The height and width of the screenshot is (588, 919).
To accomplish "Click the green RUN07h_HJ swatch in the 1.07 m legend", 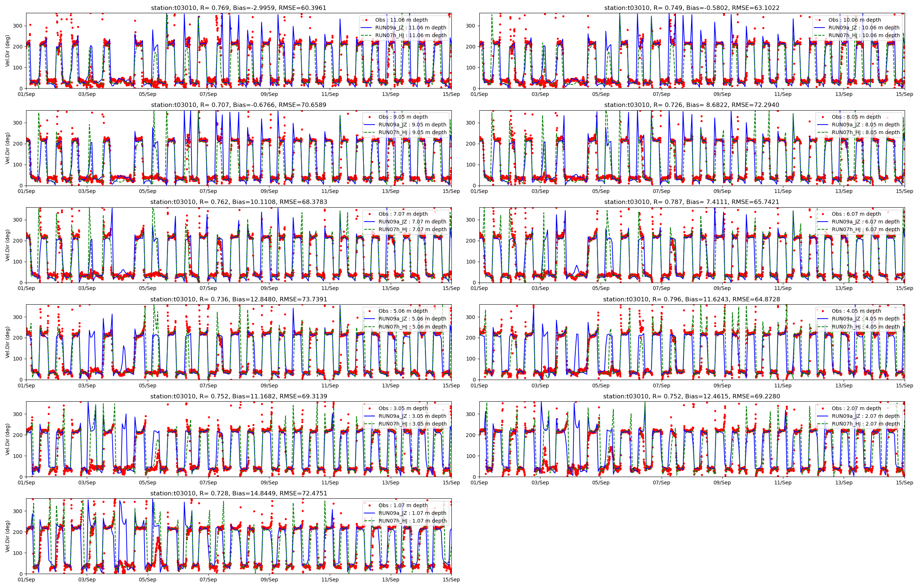I will click(x=370, y=521).
